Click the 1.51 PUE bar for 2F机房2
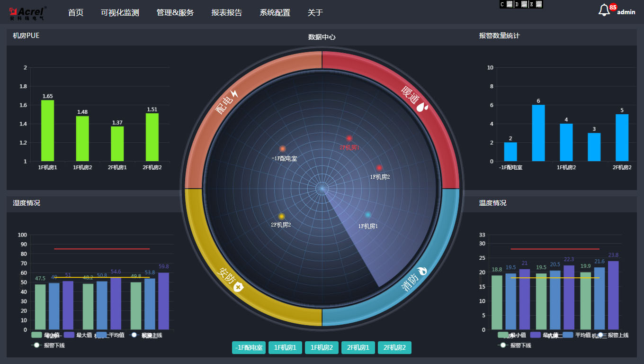The image size is (644, 364). 152,137
